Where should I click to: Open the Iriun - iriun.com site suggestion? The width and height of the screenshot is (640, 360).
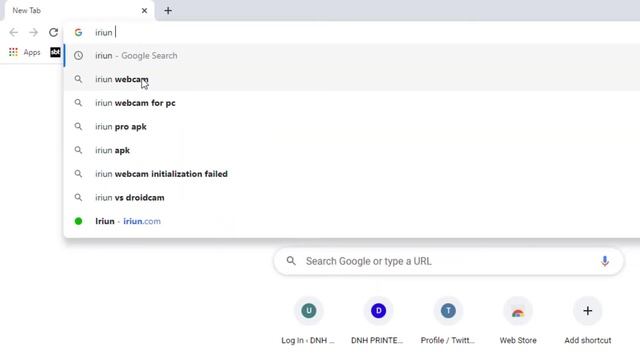[x=352, y=221]
